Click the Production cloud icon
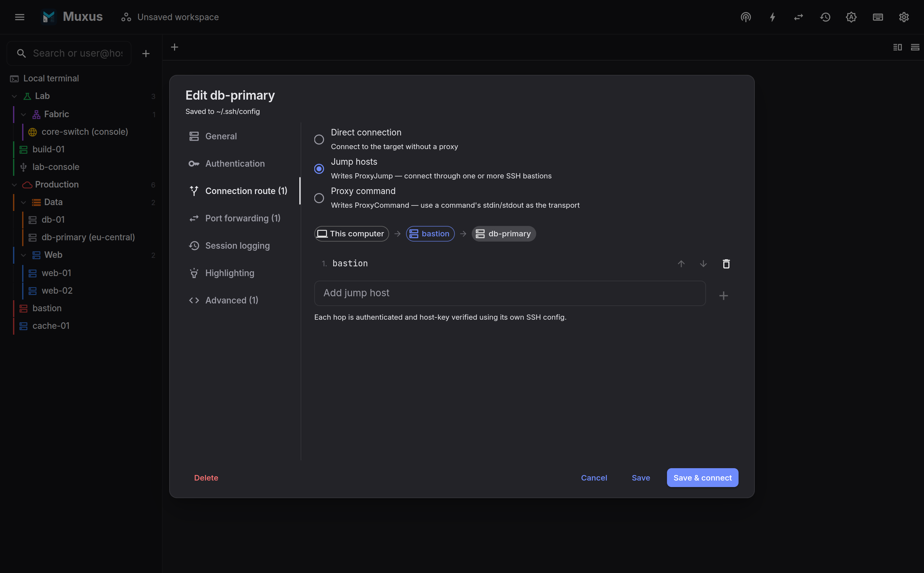The width and height of the screenshot is (924, 573). 27,185
